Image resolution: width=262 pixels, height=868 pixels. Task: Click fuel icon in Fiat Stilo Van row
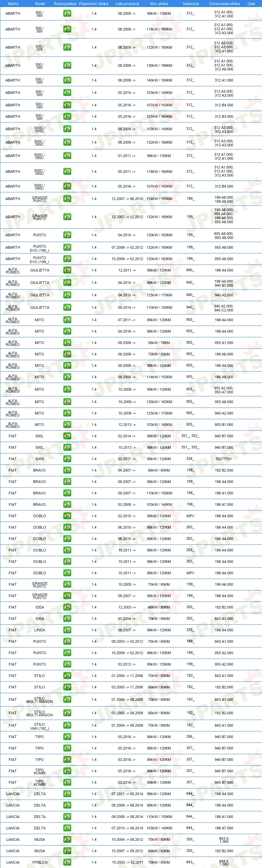(67, 725)
